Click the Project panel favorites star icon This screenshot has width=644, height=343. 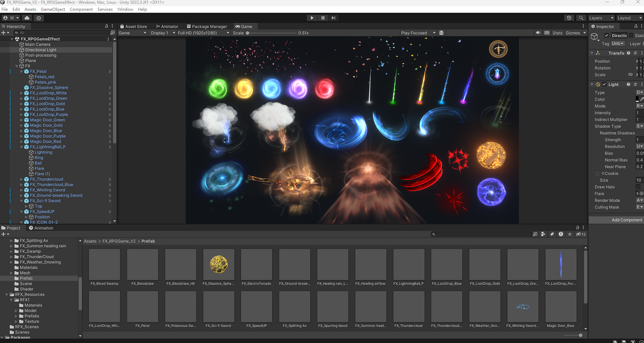[570, 234]
